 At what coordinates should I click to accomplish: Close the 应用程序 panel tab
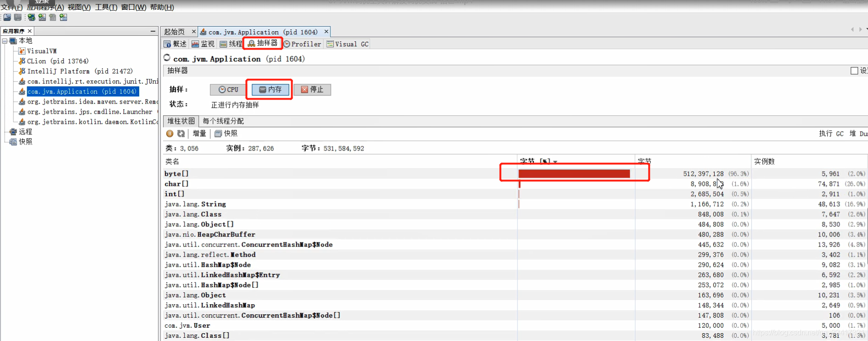30,31
